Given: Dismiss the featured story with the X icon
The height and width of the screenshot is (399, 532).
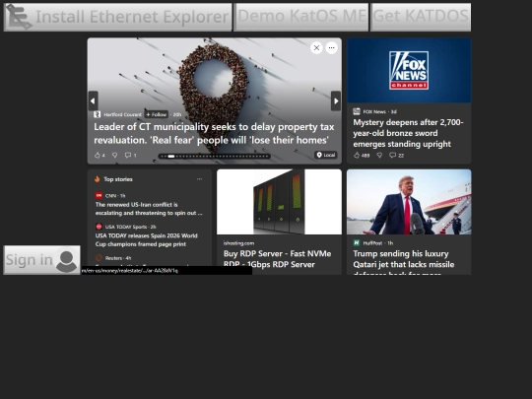Looking at the screenshot, I should (316, 48).
